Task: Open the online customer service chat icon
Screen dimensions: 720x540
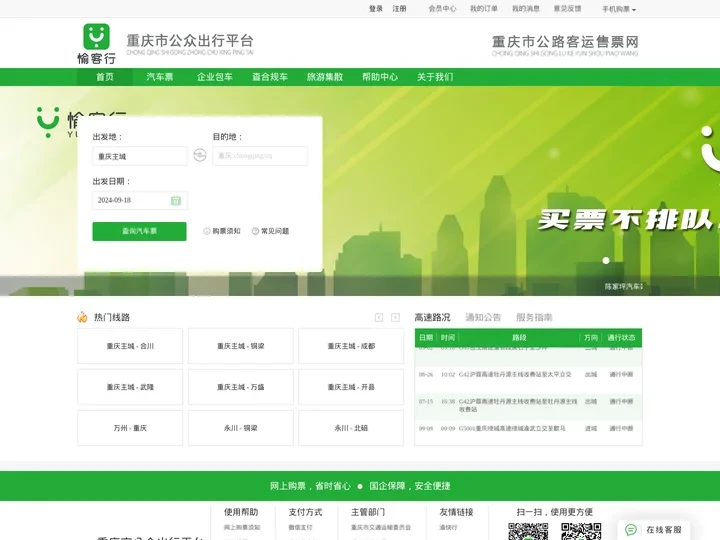Action: [x=631, y=529]
